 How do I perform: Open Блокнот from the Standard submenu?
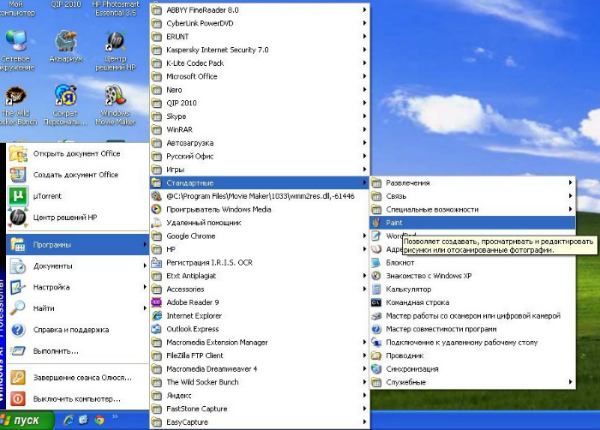472,262
